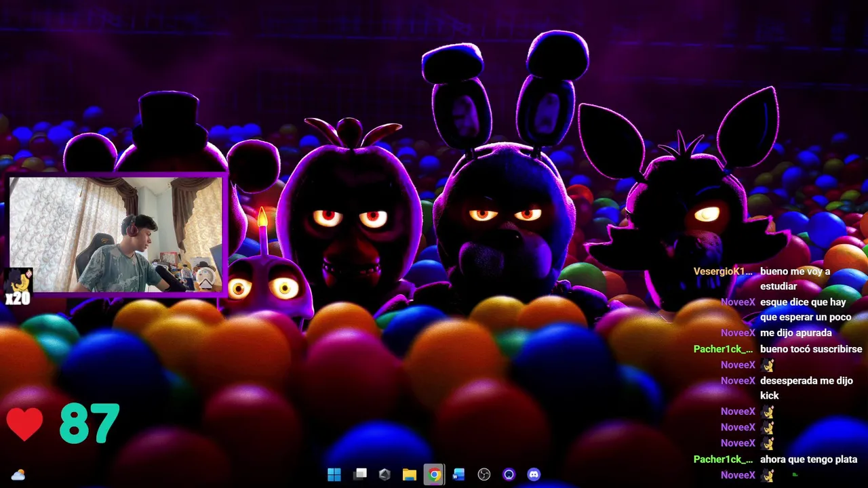Open Microsoft Word from the taskbar
The image size is (868, 488).
point(458,474)
